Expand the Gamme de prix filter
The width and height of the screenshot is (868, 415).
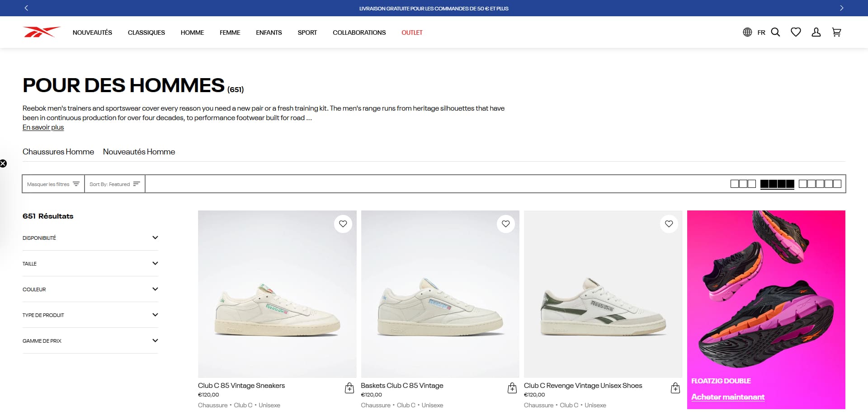90,340
